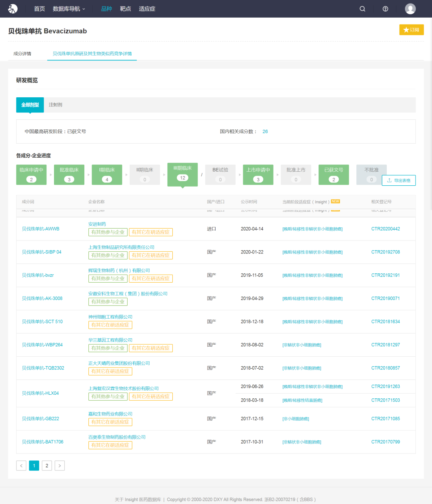432x504 pixels.
Task: Open company link 辉瑞生物制药（杭州）有限公司
Action: point(119,271)
